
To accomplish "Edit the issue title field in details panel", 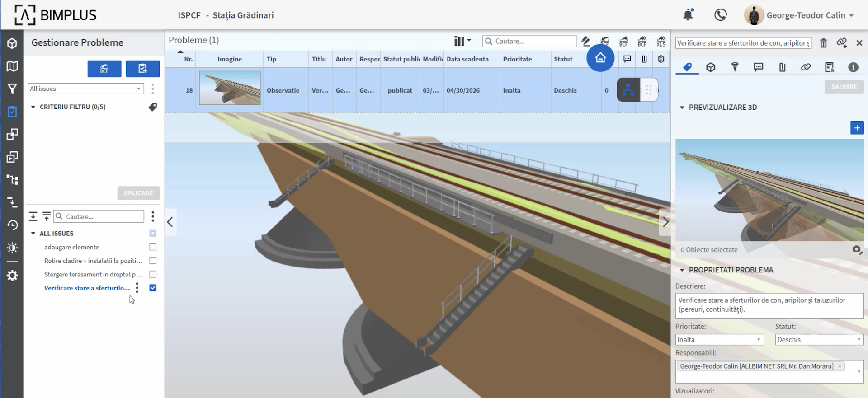I will 743,43.
